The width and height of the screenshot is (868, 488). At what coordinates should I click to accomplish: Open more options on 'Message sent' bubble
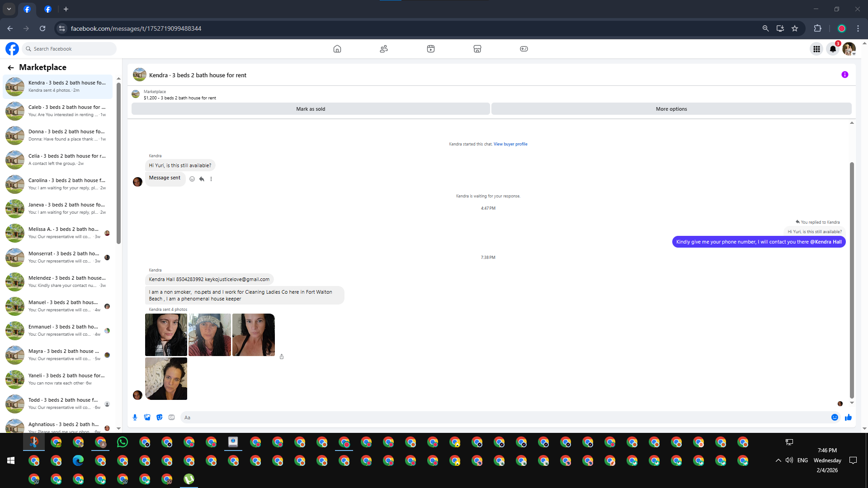point(211,179)
